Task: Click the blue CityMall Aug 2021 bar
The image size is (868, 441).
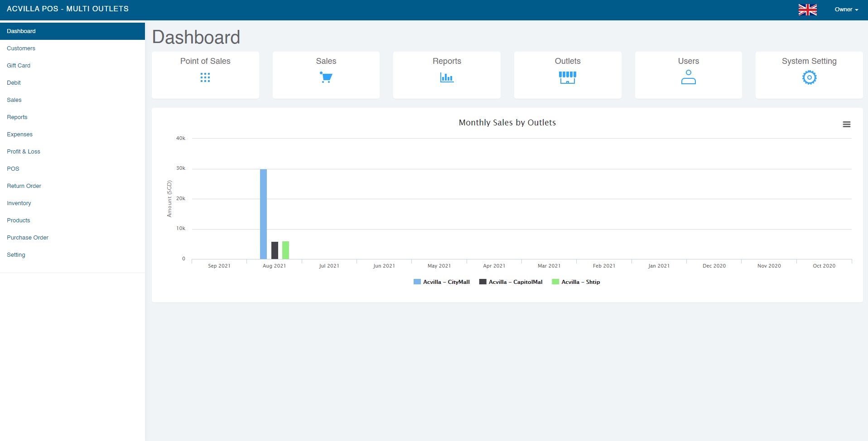Action: click(263, 214)
